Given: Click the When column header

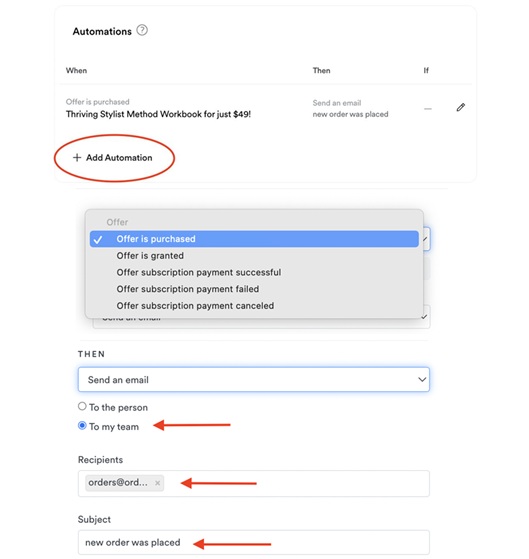Looking at the screenshot, I should (x=76, y=71).
